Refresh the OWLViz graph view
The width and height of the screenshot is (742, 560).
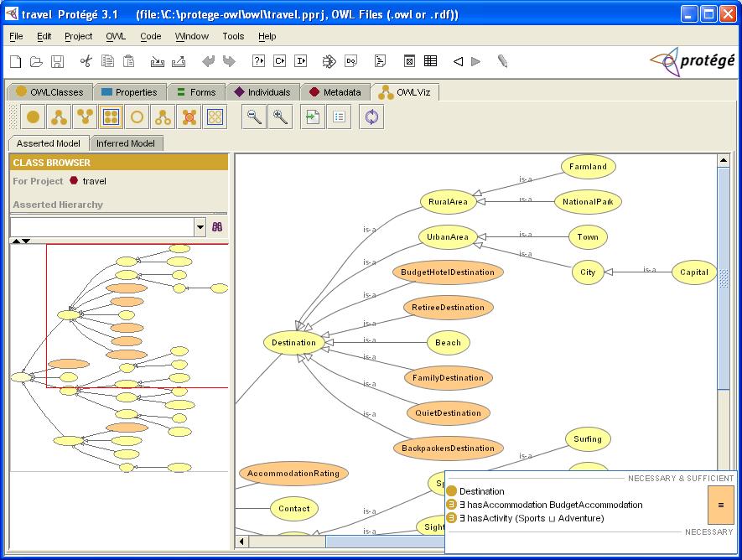(371, 117)
